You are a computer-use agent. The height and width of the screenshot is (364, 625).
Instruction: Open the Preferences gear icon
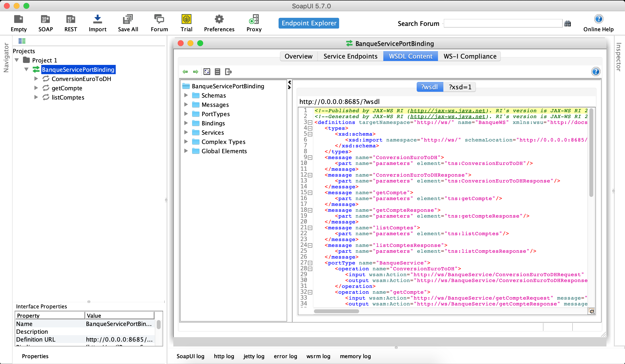point(219,19)
